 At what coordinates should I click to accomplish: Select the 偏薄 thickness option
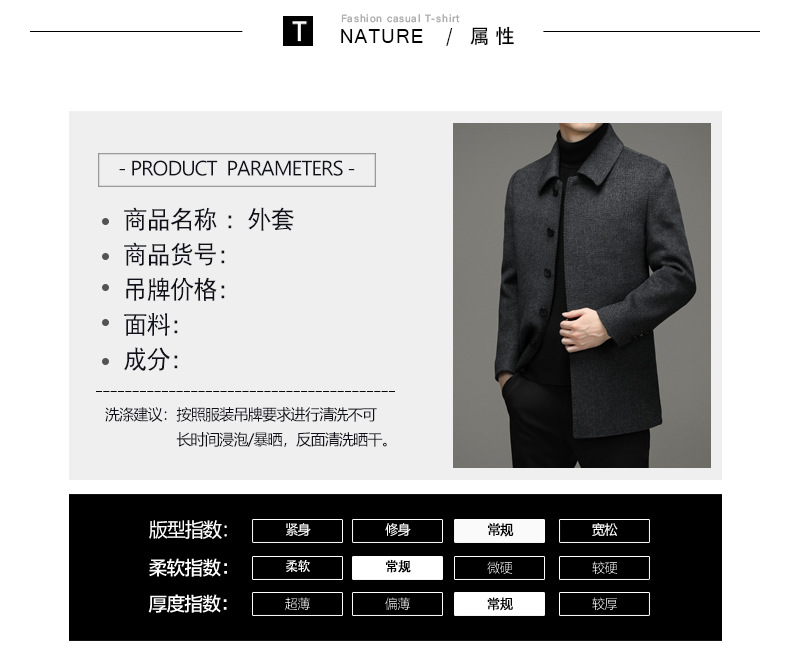pyautogui.click(x=398, y=604)
